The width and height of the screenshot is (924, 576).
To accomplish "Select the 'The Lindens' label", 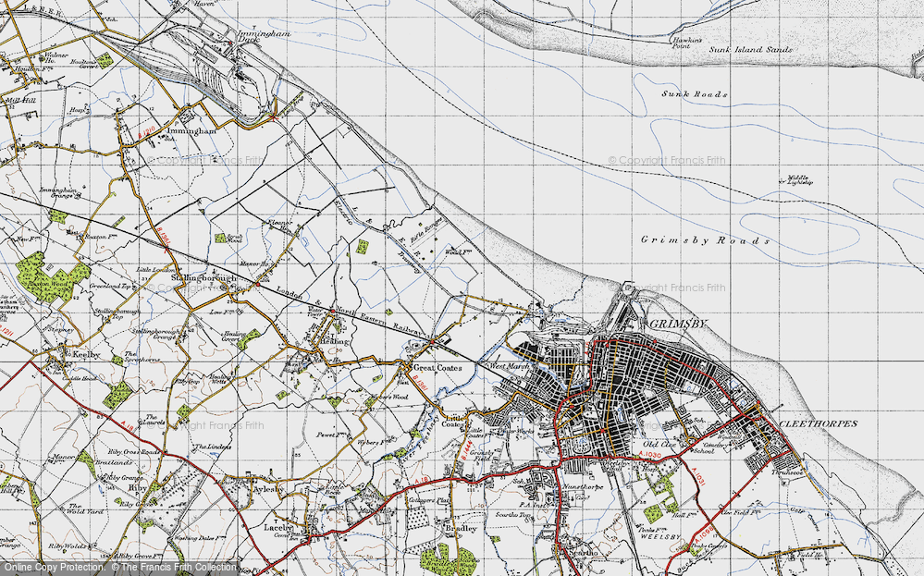I will pyautogui.click(x=213, y=447).
